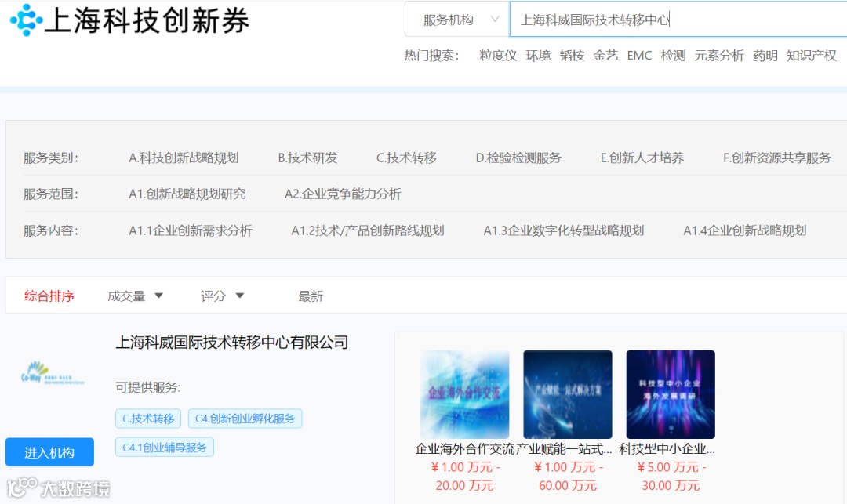Viewport: 847px width, 504px height.
Task: Filter by category B.技术研发
Action: pos(307,158)
